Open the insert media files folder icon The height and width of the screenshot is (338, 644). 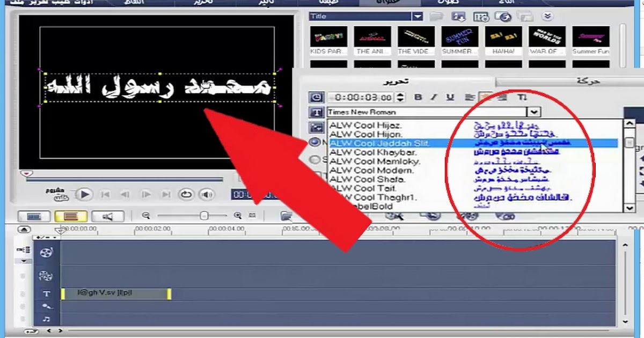point(286,216)
